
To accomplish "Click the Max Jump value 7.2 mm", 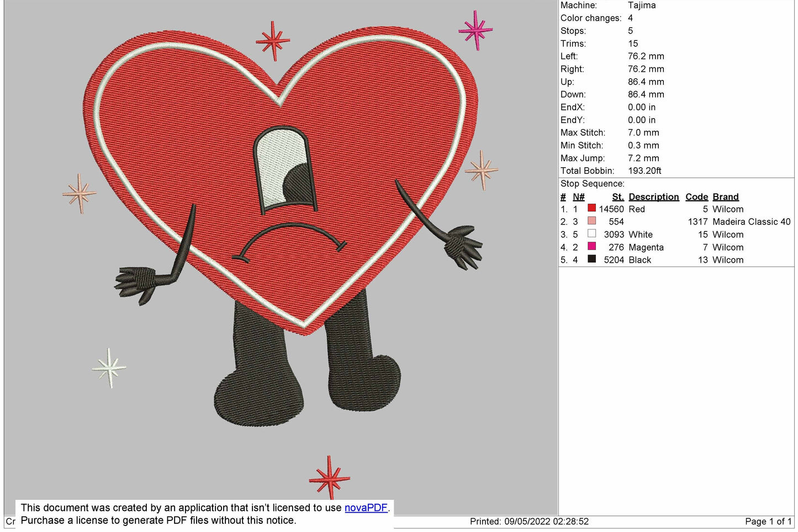I will [x=643, y=158].
